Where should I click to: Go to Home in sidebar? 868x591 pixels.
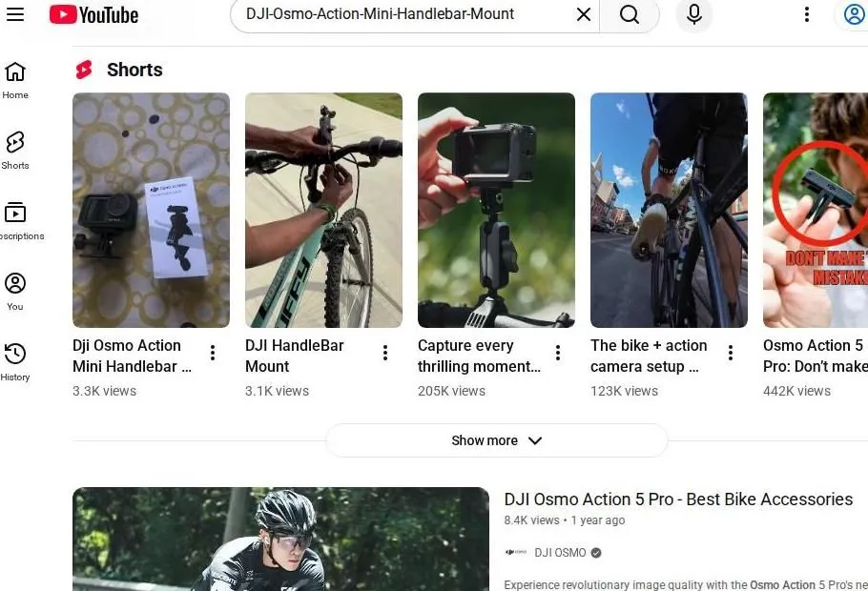[15, 80]
